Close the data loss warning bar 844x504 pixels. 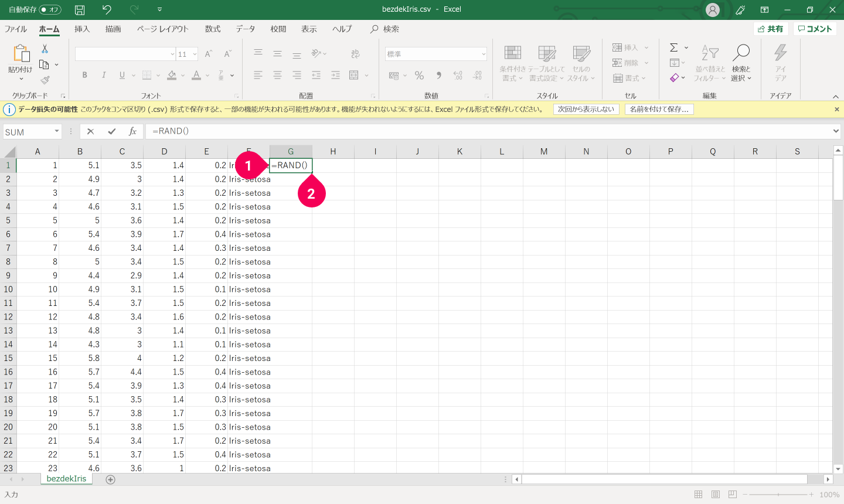[x=837, y=110]
